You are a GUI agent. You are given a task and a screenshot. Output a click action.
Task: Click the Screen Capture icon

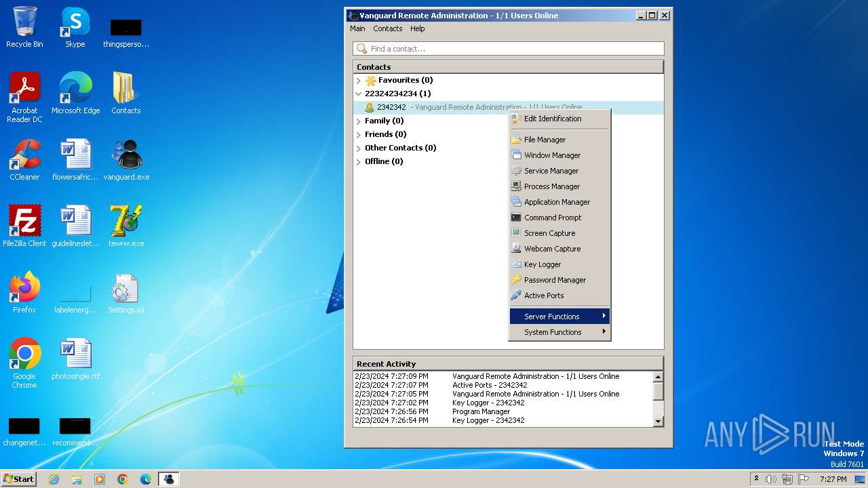click(516, 233)
